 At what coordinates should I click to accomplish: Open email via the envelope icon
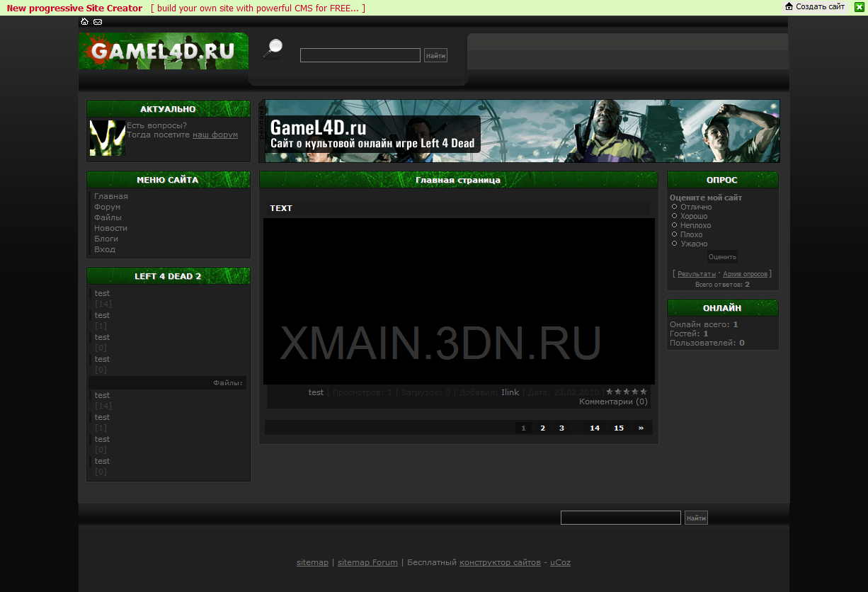[x=97, y=22]
